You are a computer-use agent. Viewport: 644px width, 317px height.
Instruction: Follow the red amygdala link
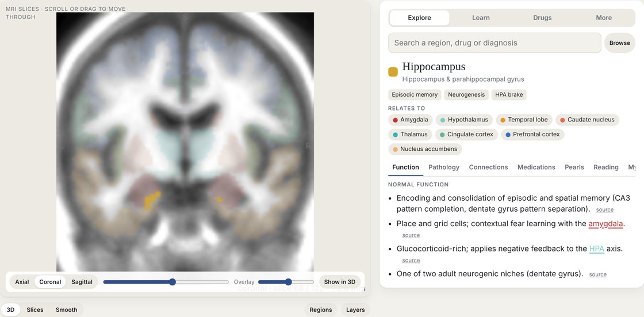click(606, 224)
